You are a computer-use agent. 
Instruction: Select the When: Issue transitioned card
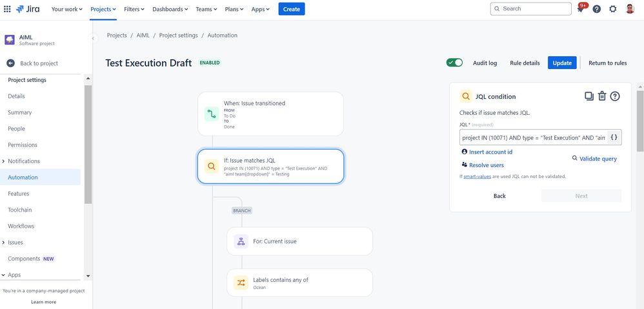click(270, 114)
